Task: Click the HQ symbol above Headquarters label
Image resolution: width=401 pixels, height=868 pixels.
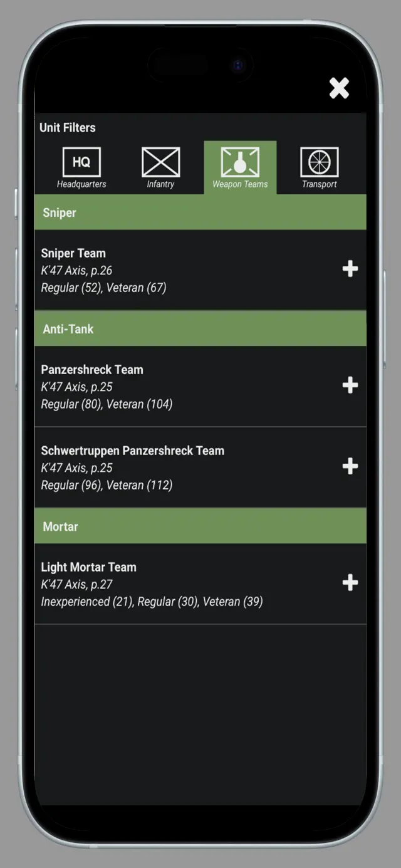Action: [x=81, y=161]
